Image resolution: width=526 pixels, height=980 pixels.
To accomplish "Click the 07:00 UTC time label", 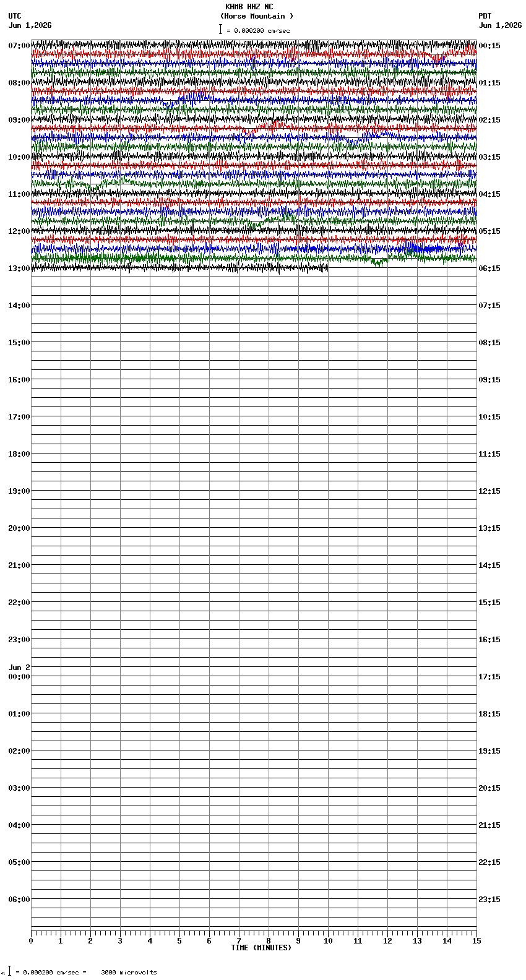I will [x=19, y=46].
